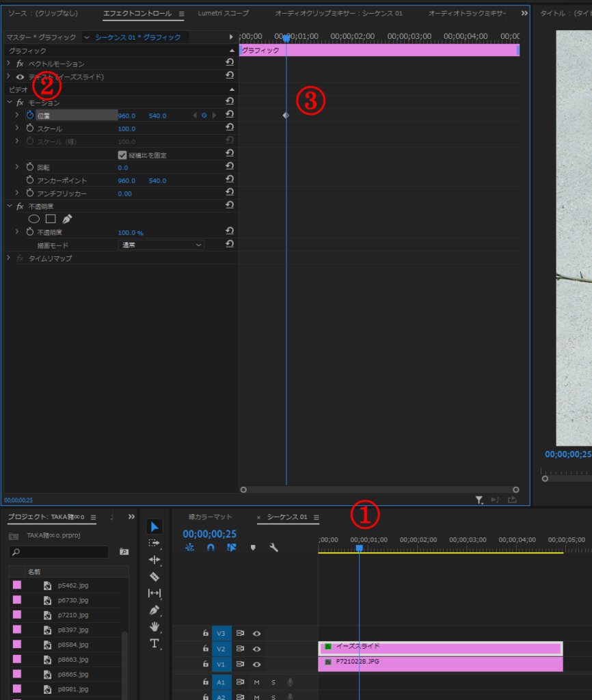The width and height of the screenshot is (592, 700).
Task: Open the オーディオクリップミキサー tab
Action: 338,14
